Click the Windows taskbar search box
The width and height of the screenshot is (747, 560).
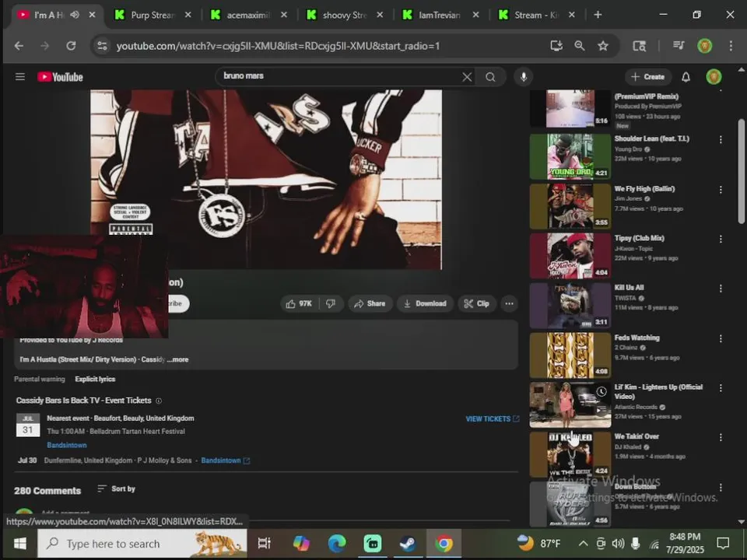pos(142,544)
